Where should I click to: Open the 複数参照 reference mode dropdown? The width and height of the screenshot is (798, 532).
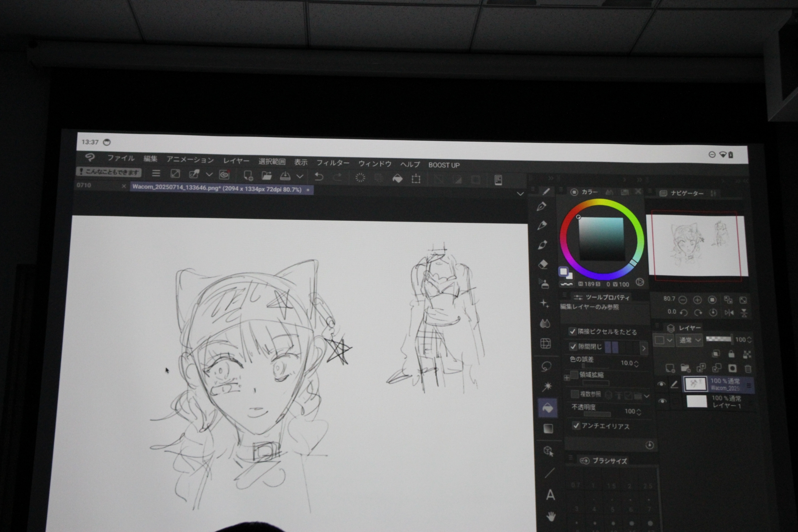coord(647,396)
